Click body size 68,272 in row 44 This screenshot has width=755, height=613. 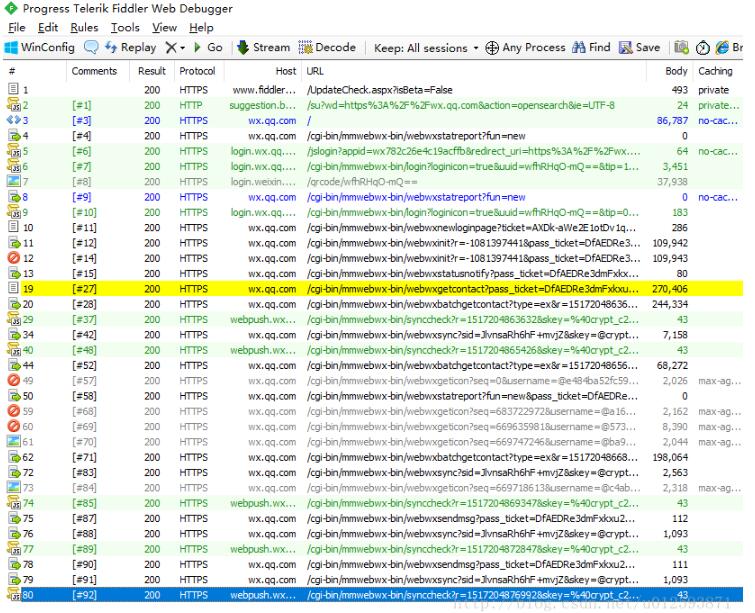[672, 365]
